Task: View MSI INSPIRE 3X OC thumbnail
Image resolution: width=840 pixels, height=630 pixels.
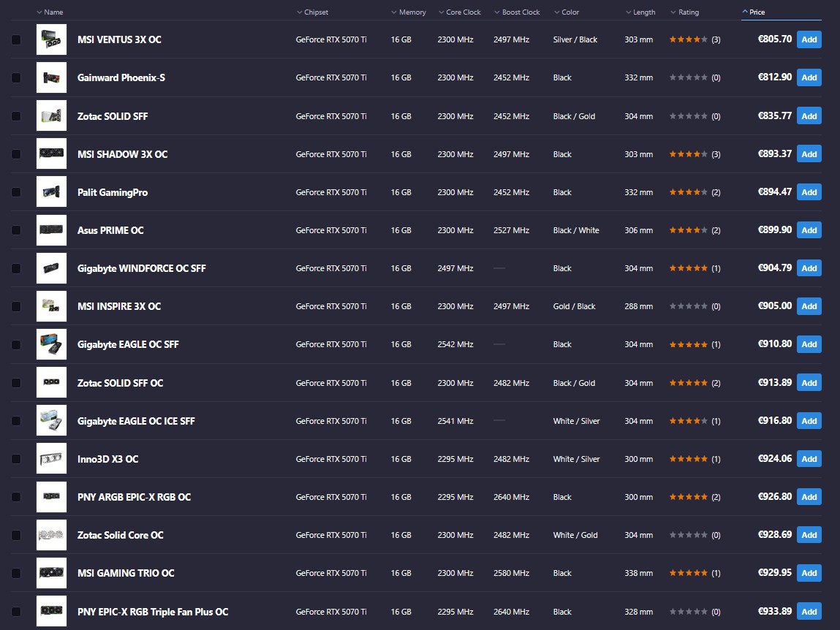Action: [x=51, y=306]
